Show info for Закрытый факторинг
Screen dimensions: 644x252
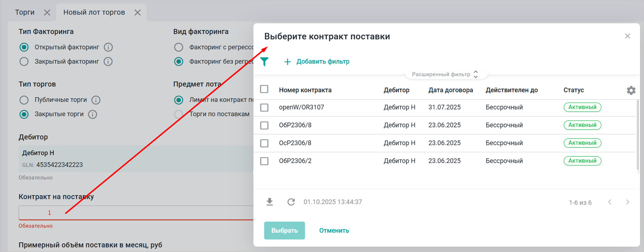point(108,62)
